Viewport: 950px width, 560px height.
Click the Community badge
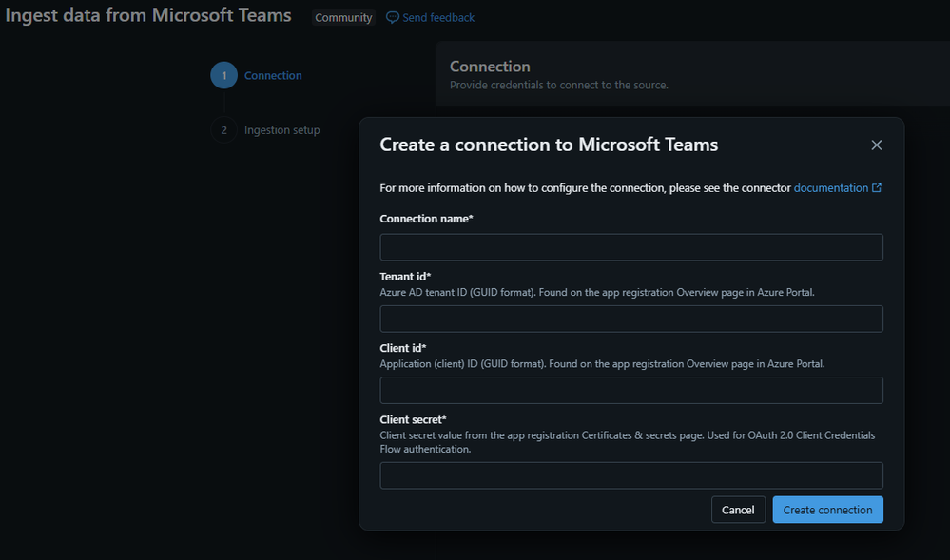343,17
